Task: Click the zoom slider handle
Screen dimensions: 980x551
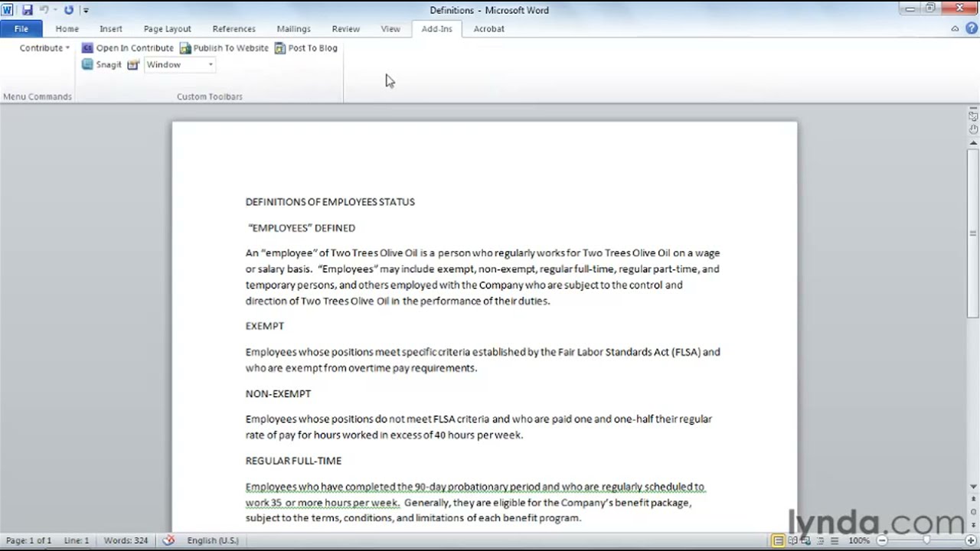Action: coord(926,541)
